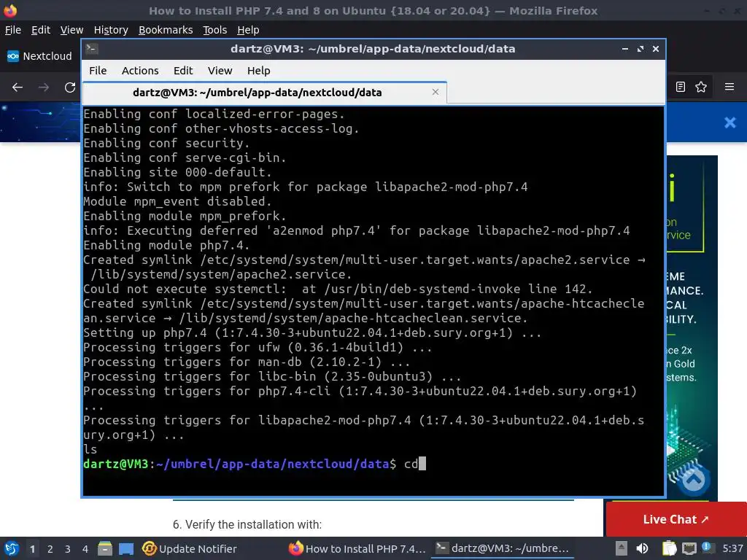The image size is (747, 560).
Task: Reload the page in Firefox
Action: [70, 87]
